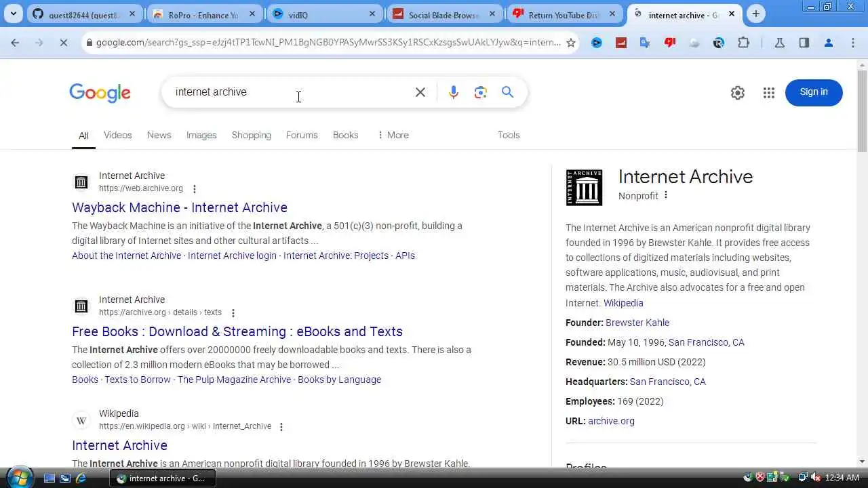Open Internet Archive: Projects sitelink
This screenshot has height=488, width=868.
point(336,256)
